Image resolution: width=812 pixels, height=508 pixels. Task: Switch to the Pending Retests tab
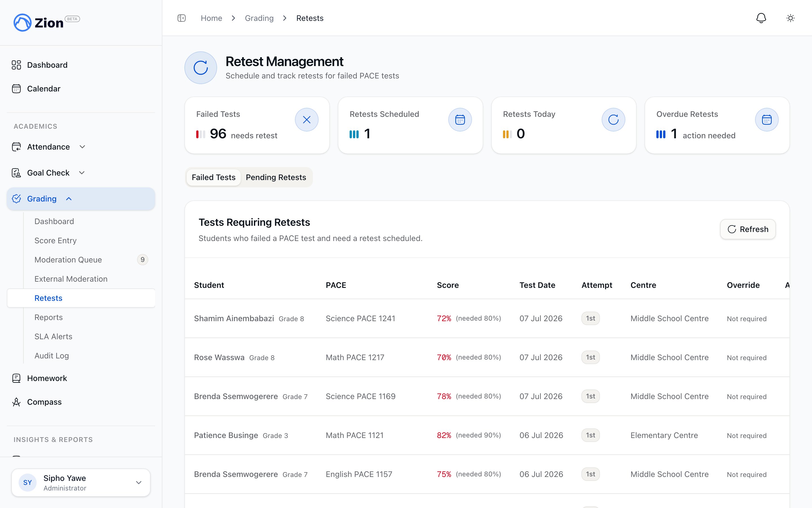(276, 177)
